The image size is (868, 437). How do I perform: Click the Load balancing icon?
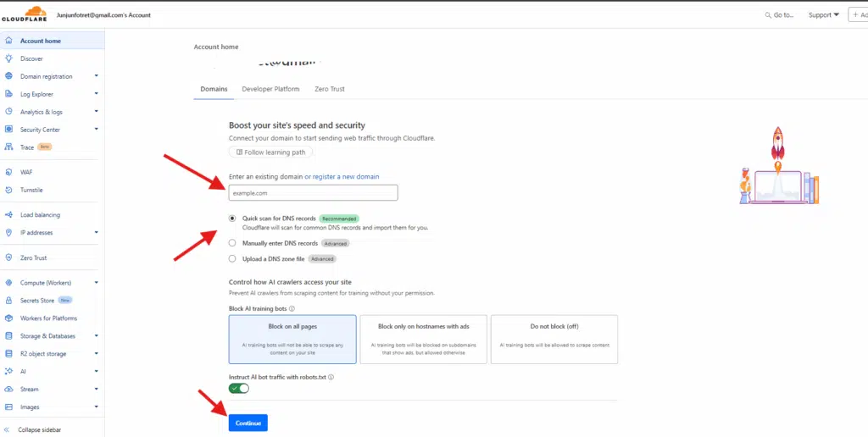[8, 214]
